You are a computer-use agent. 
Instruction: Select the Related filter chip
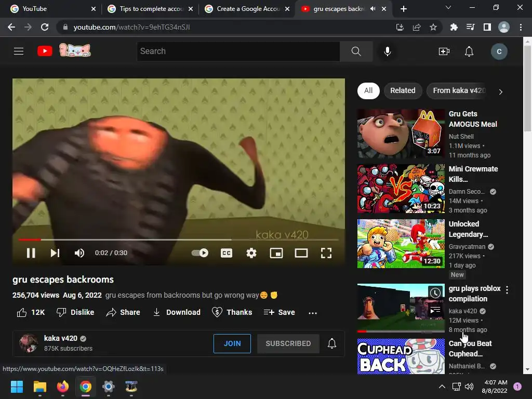coord(403,90)
